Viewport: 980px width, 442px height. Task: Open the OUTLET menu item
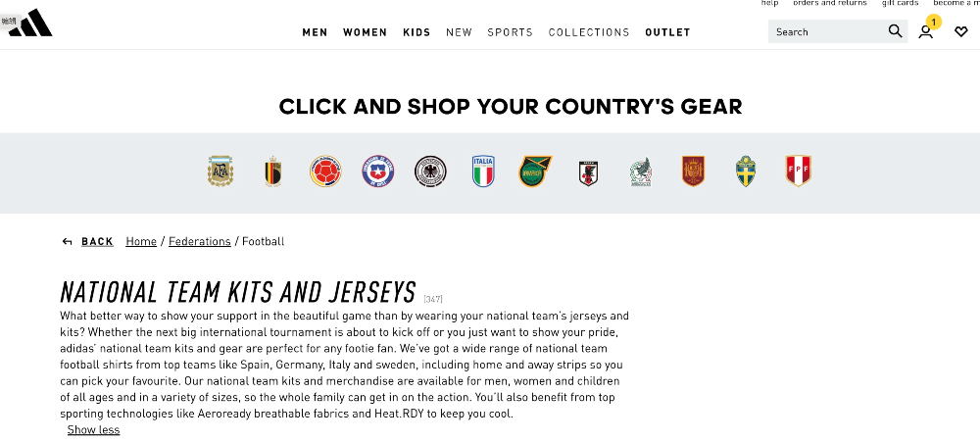pos(667,32)
